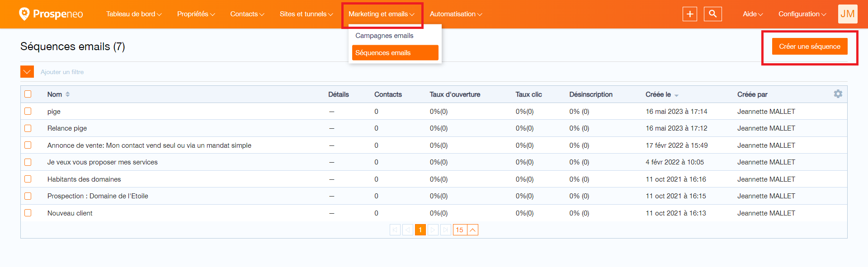Open the search magnifier icon
The width and height of the screenshot is (868, 267).
[713, 14]
